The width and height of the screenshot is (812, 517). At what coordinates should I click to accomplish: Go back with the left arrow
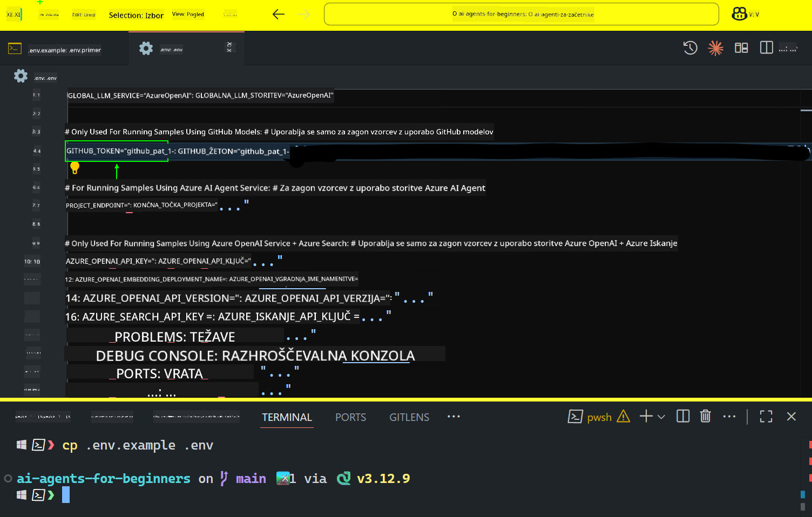tap(279, 15)
